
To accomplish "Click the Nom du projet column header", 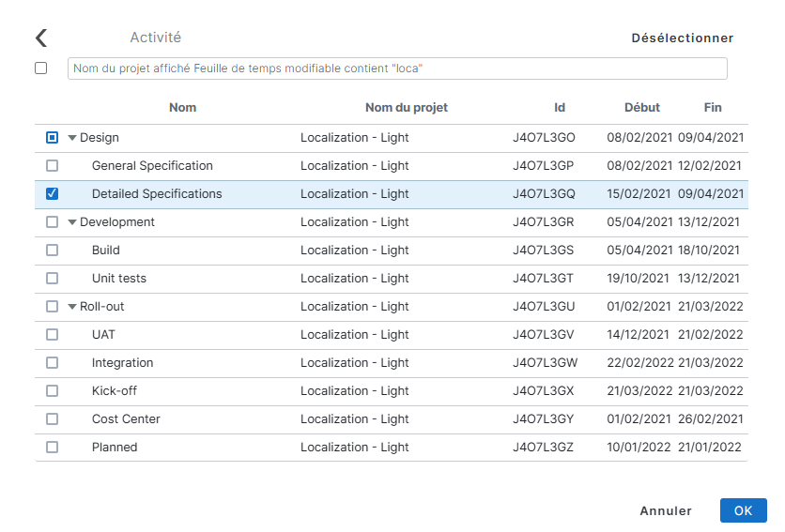I will click(x=406, y=108).
